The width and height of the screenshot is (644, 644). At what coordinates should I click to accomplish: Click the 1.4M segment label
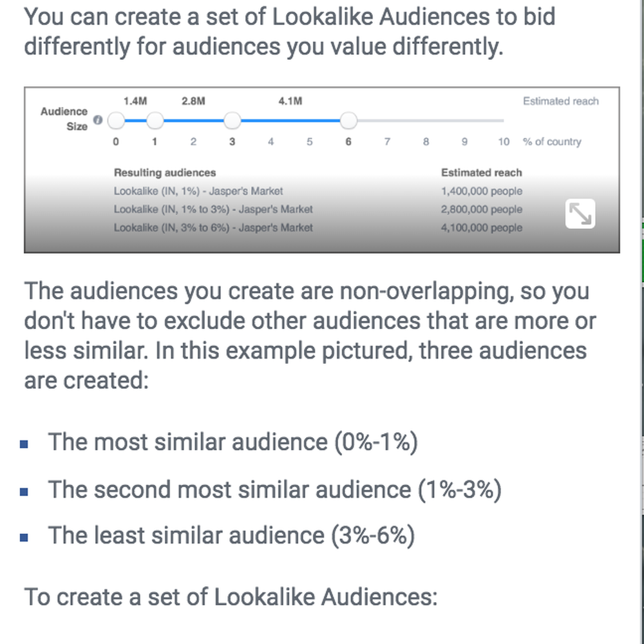(135, 101)
